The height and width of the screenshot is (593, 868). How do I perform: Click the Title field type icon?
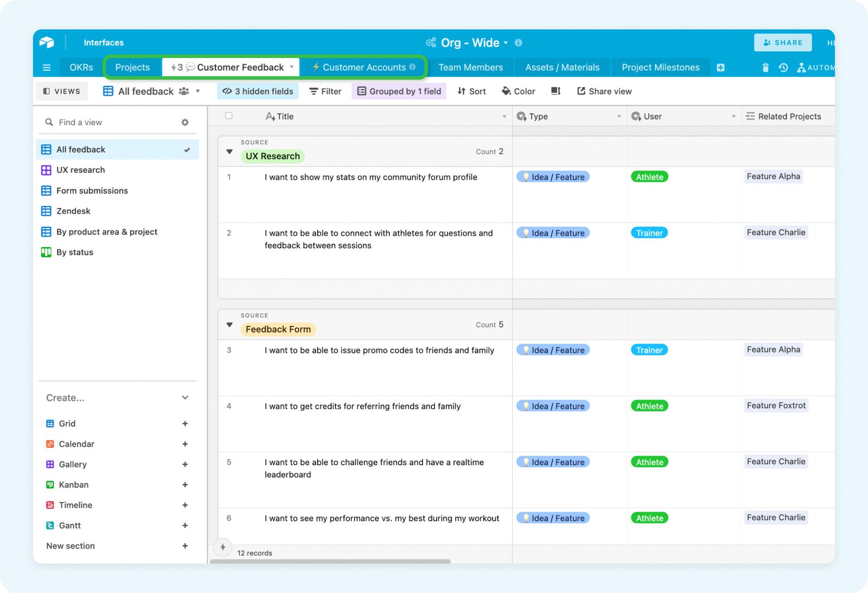270,117
